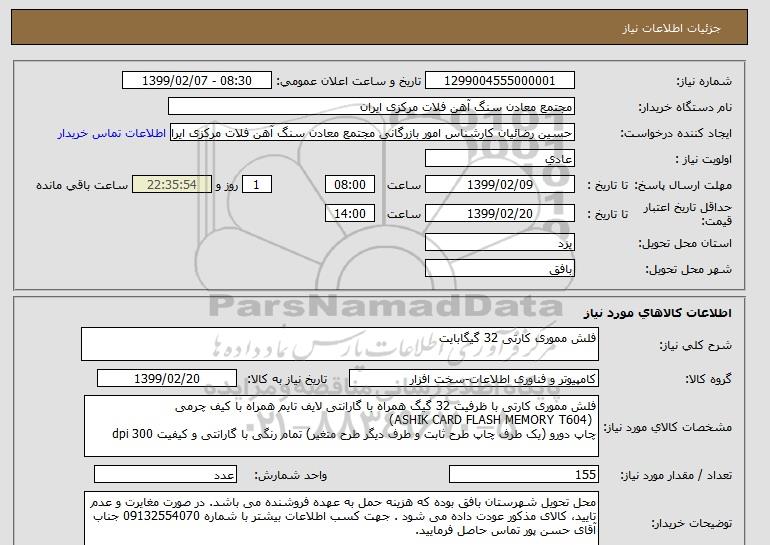Click label واحد شمارش
770x545 pixels.
click(x=291, y=475)
